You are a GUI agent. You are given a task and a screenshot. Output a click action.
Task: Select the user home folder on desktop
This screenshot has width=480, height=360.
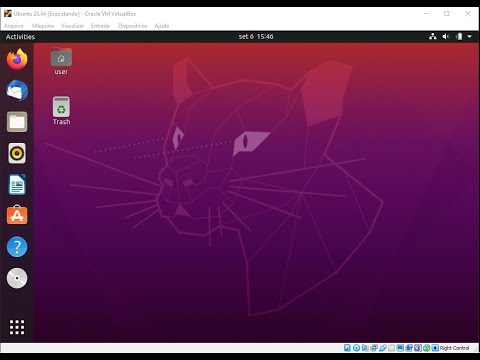pos(61,62)
